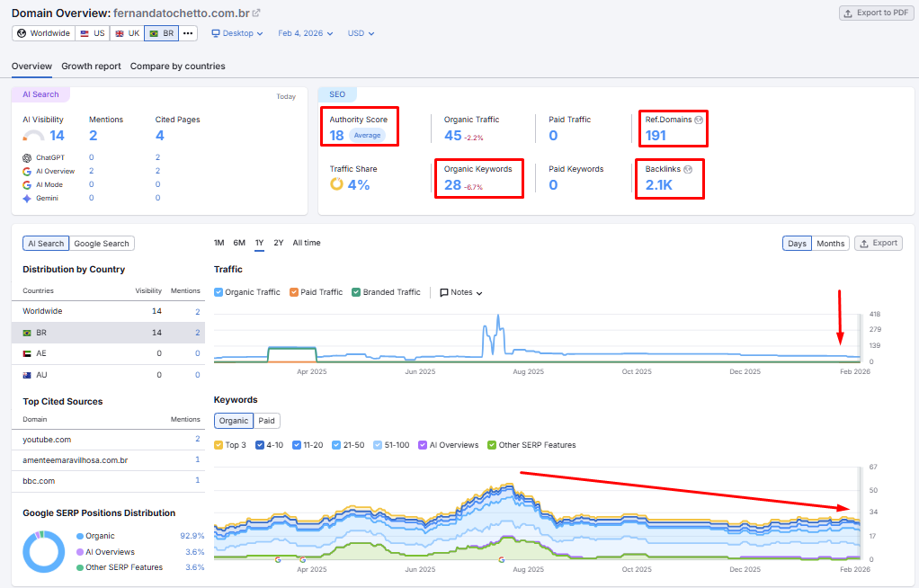Open the Compare by countries tab

(x=177, y=67)
